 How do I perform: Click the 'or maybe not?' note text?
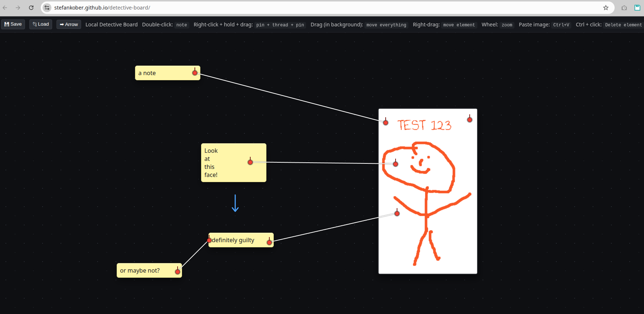(140, 270)
